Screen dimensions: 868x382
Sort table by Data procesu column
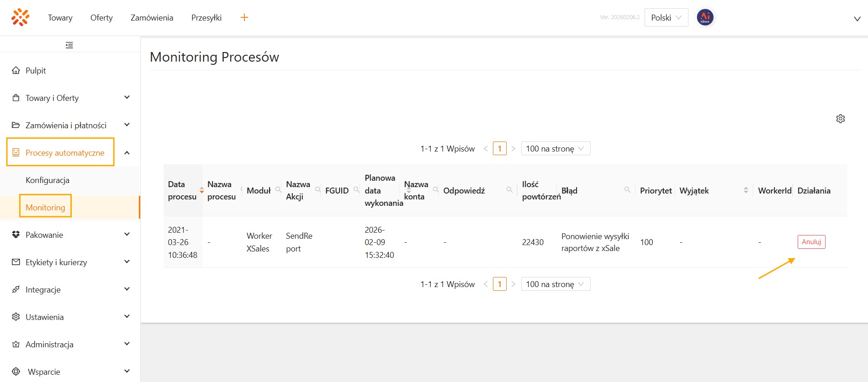coord(201,190)
